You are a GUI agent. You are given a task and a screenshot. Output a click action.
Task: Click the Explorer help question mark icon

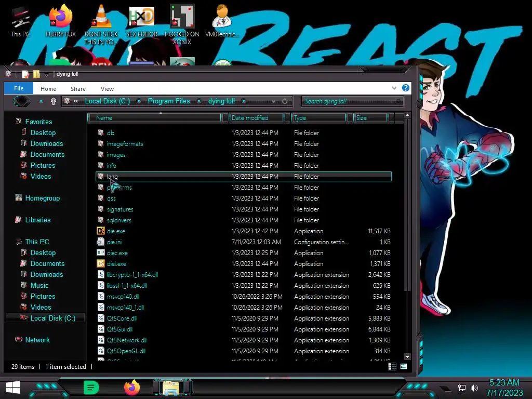tap(405, 88)
